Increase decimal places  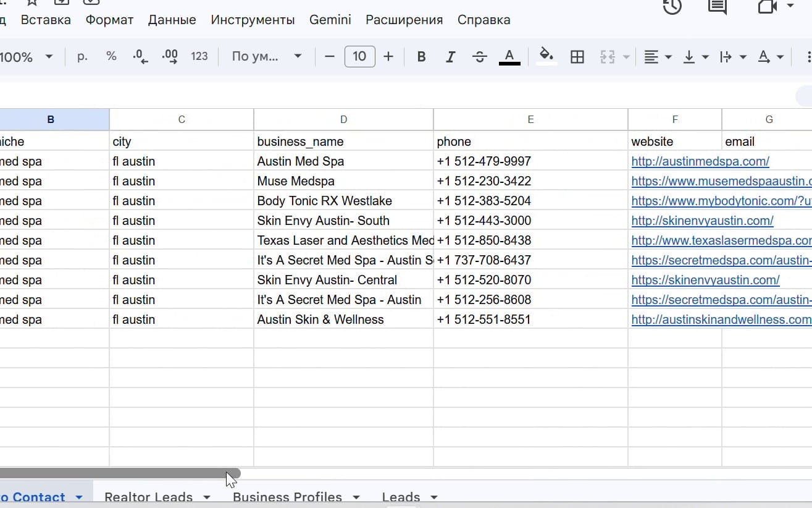[170, 56]
